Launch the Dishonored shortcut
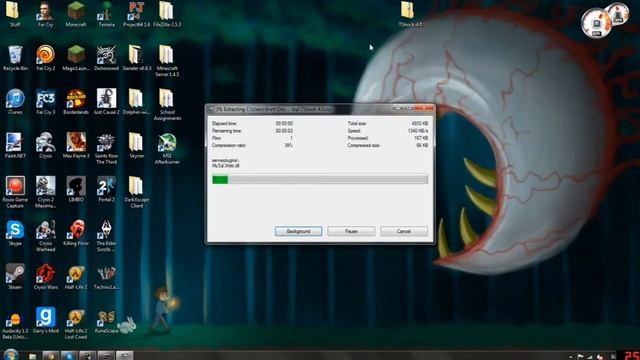 (106, 58)
